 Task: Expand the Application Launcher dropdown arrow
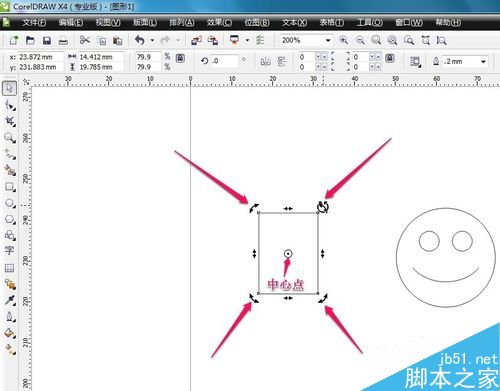[247, 40]
